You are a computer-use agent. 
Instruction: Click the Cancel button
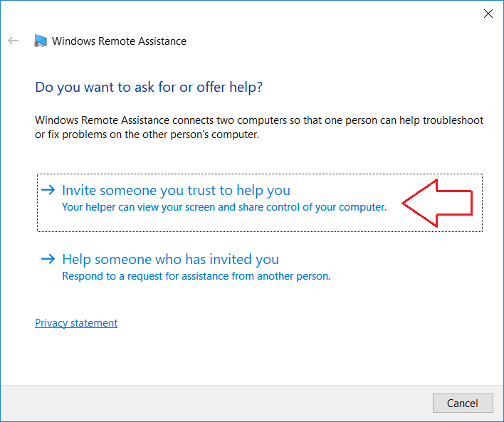point(463,403)
